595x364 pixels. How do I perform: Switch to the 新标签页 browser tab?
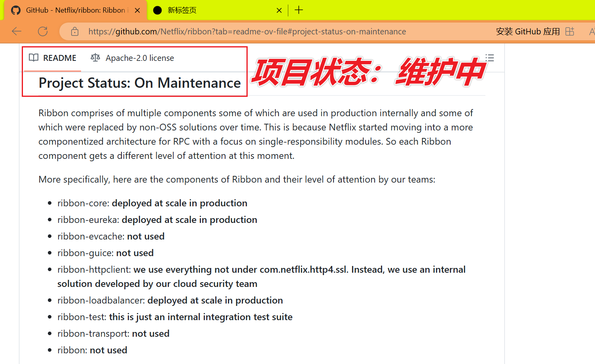[x=217, y=10]
